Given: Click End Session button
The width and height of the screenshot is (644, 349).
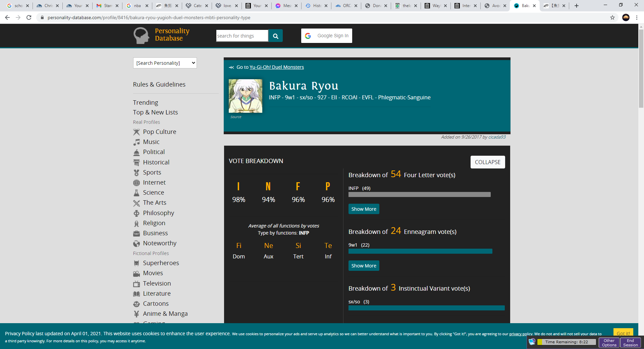Looking at the screenshot, I should click(x=631, y=343).
